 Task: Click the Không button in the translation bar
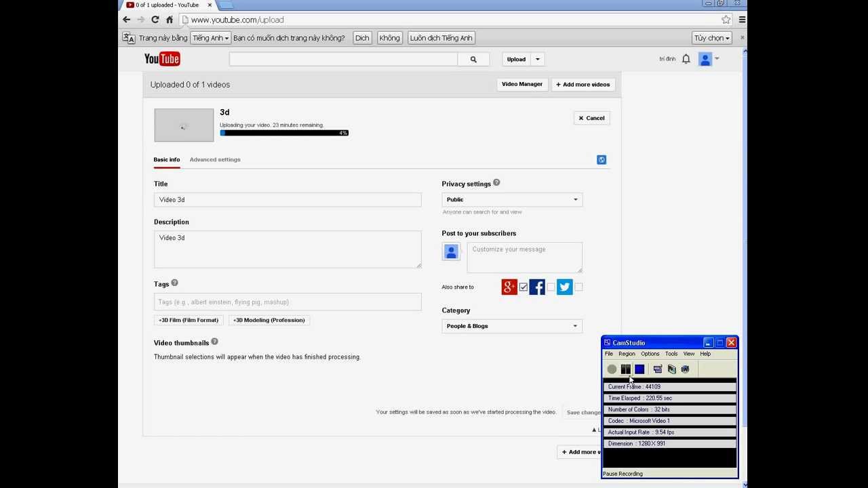coord(389,38)
